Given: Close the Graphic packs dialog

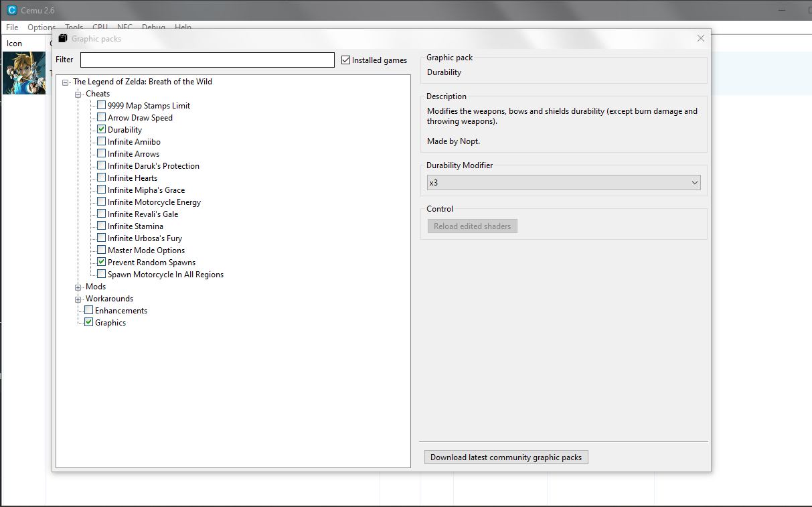Looking at the screenshot, I should [x=701, y=38].
